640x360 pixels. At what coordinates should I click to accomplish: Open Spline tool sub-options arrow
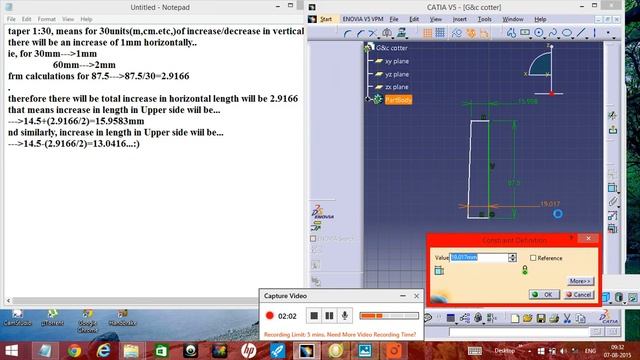pyautogui.click(x=559, y=38)
